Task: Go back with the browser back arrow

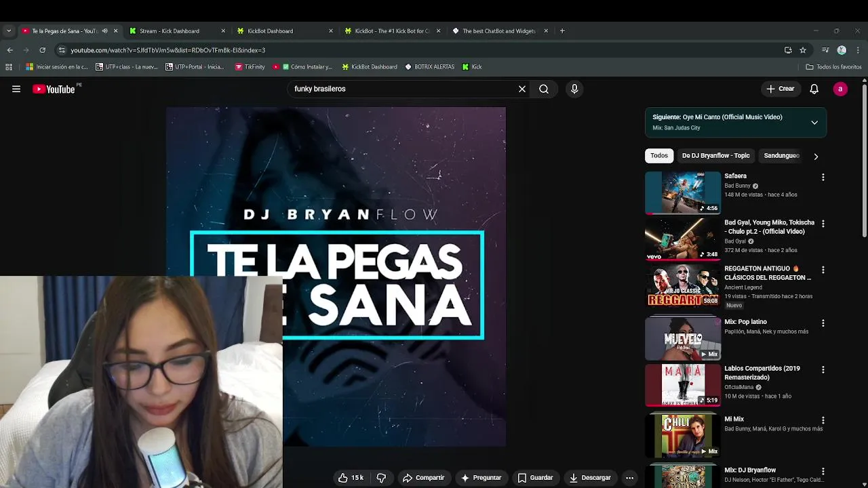Action: (9, 50)
